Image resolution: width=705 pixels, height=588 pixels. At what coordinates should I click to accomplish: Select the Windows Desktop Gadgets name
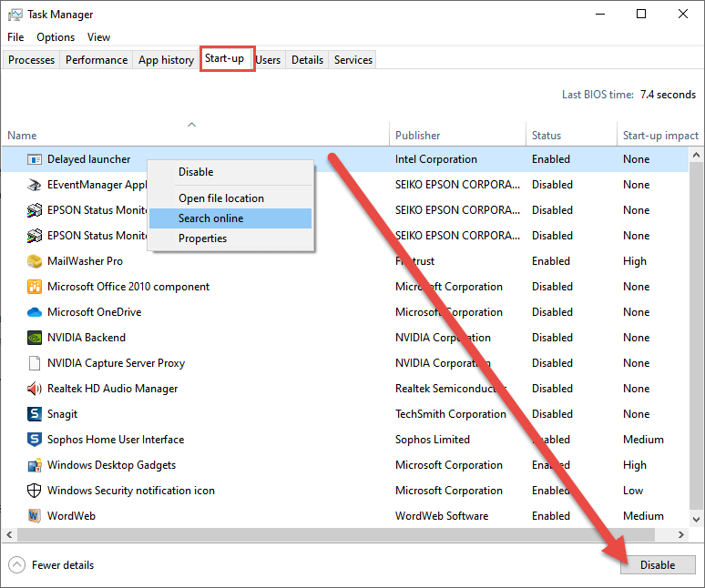[111, 465]
